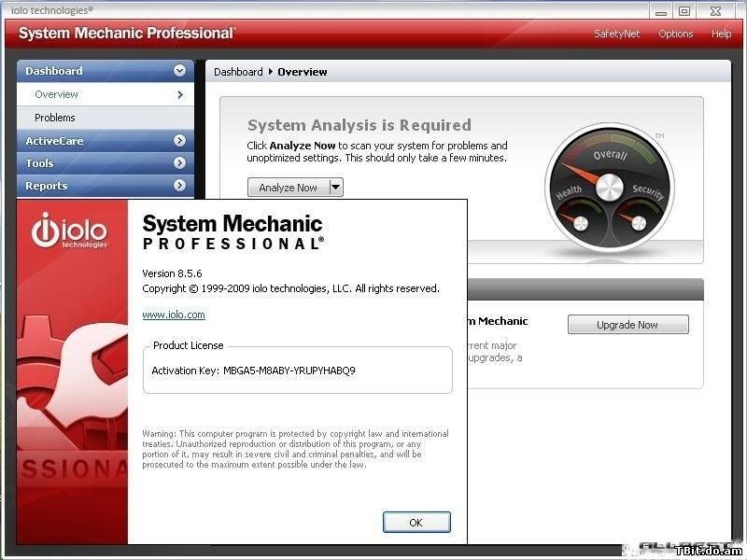Open the Analyze Now dropdown arrow
The height and width of the screenshot is (560, 747).
(336, 188)
